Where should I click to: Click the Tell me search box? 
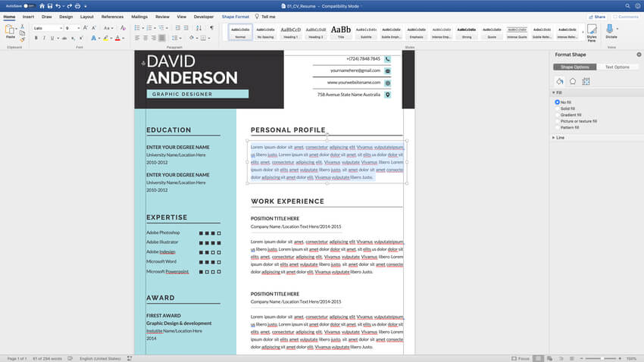(x=265, y=17)
